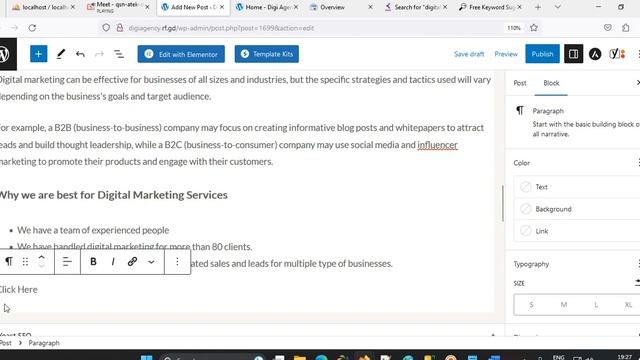Select font size L

[596, 304]
